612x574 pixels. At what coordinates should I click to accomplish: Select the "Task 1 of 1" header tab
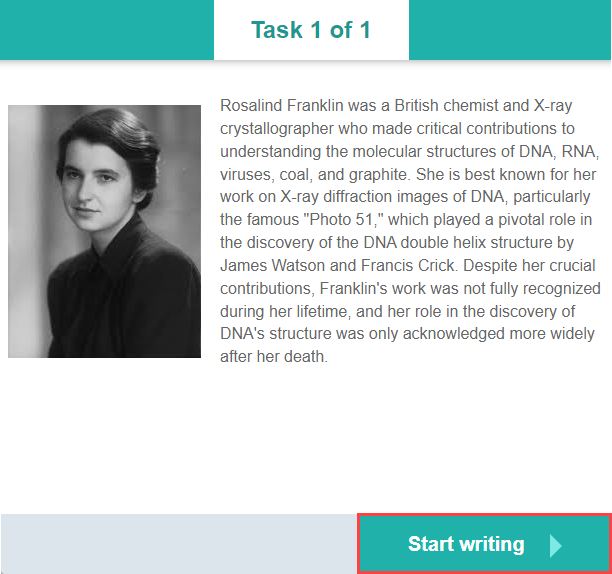[x=311, y=30]
